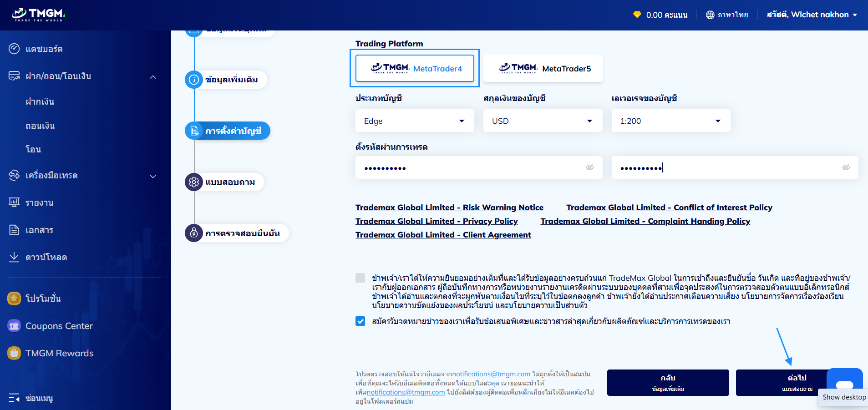Click the deposit/withdraw card icon

pyautogui.click(x=14, y=76)
